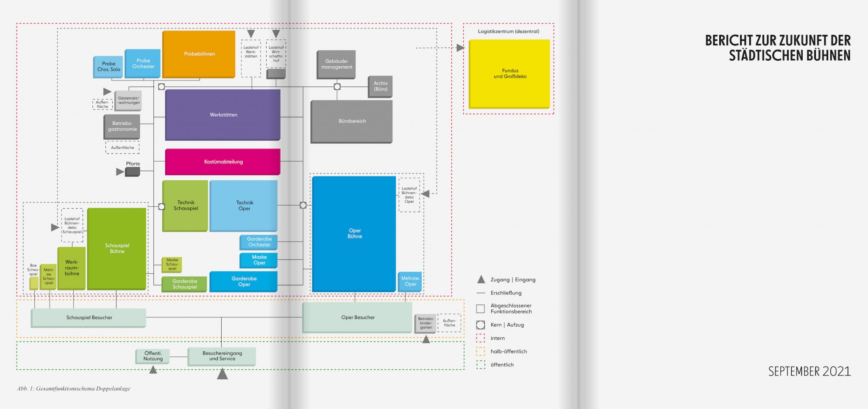
Task: Click the green öffentlich legend box
Action: (480, 364)
